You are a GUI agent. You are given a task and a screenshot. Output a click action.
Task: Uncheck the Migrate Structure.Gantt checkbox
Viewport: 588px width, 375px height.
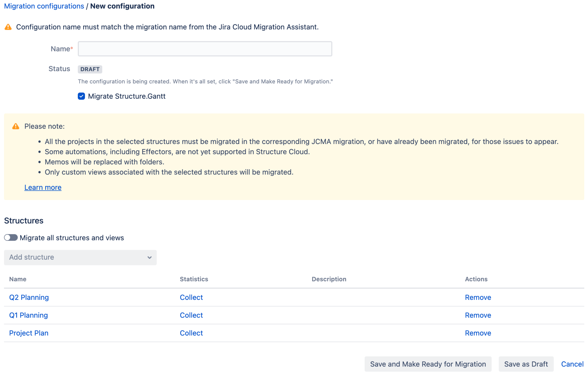click(81, 96)
